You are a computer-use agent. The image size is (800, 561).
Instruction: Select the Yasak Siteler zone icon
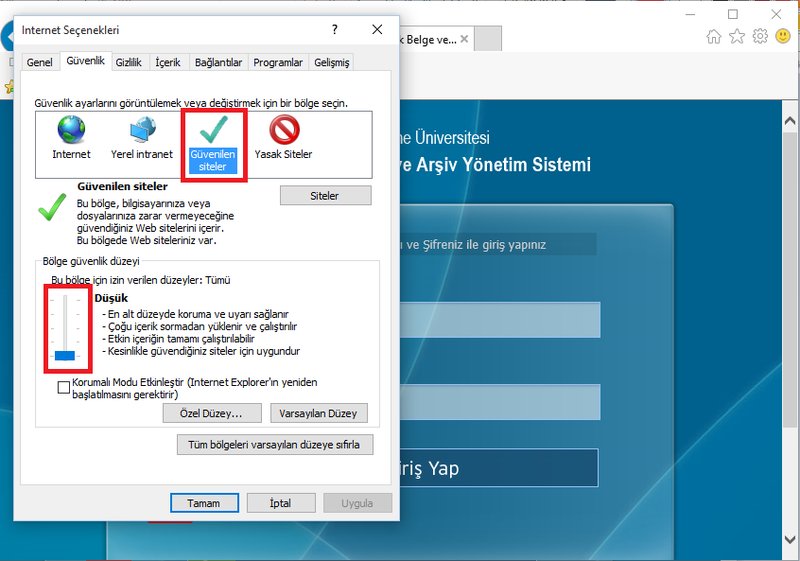pyautogui.click(x=283, y=130)
